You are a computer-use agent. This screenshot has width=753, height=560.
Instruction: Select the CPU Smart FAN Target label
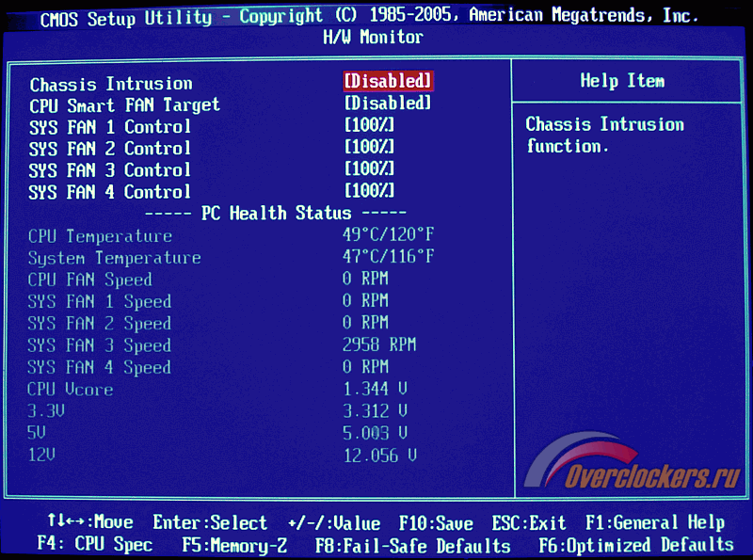pos(124,105)
